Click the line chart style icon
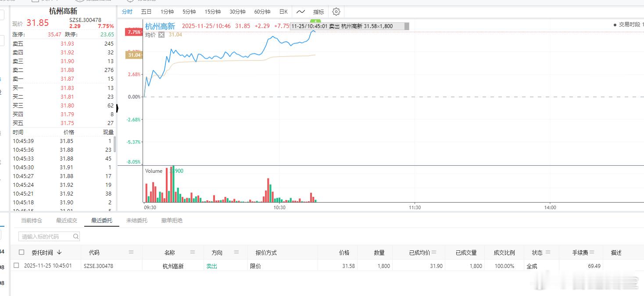The image size is (644, 296). point(301,12)
